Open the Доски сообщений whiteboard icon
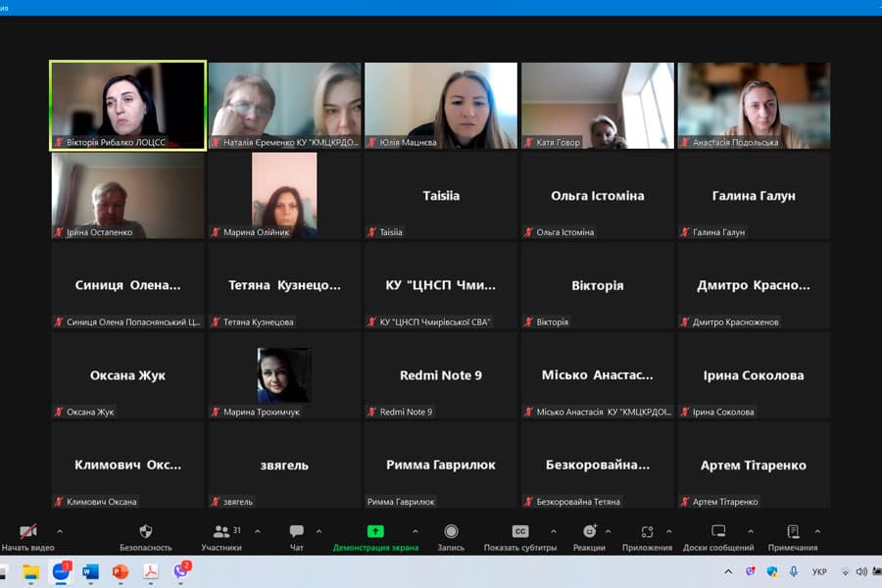The height and width of the screenshot is (588, 882). pos(718,530)
